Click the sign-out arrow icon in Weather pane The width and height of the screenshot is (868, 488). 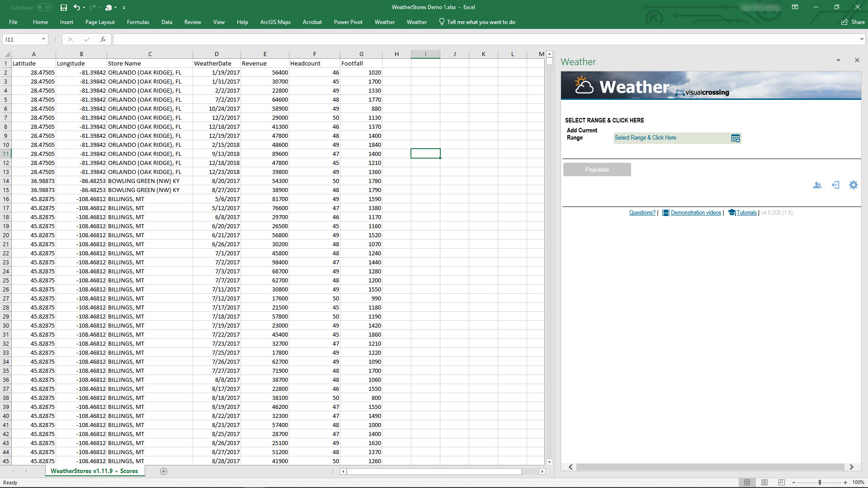[835, 185]
